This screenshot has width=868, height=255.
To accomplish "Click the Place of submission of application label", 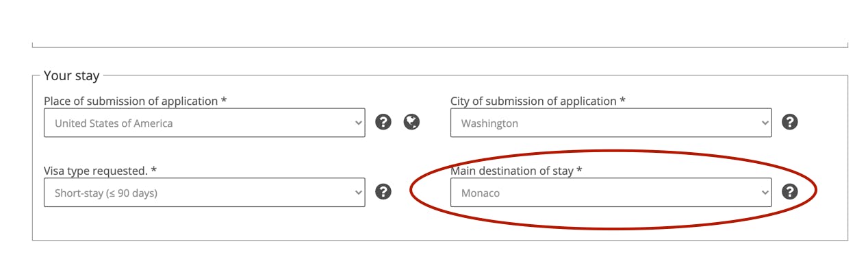I will coord(131,101).
